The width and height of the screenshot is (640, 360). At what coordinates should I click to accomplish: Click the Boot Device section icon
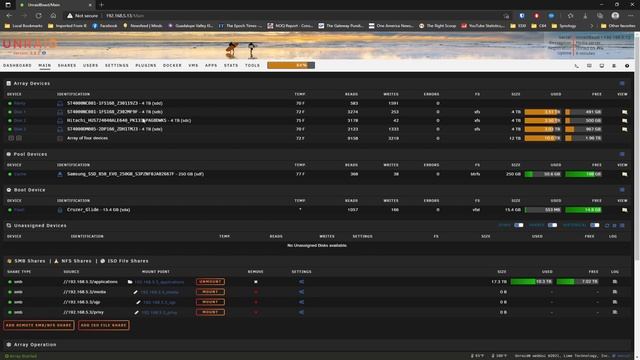tap(9, 190)
